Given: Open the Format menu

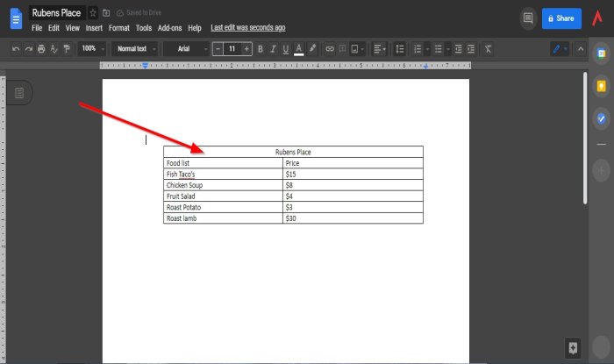Looking at the screenshot, I should pyautogui.click(x=119, y=28).
